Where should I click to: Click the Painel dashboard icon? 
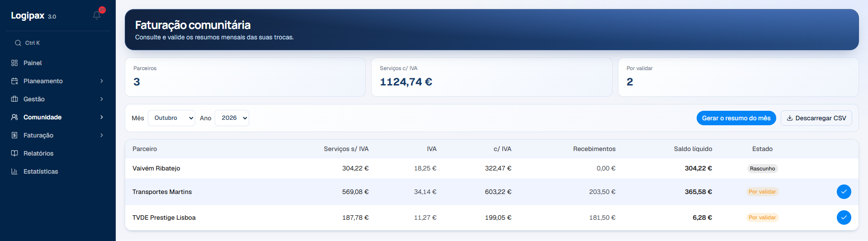coord(14,63)
